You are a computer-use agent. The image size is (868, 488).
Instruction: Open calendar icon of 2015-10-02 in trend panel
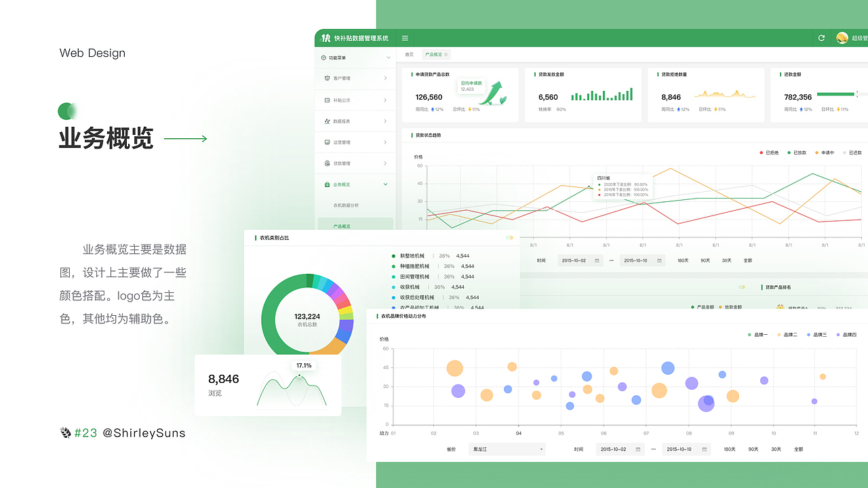(597, 260)
